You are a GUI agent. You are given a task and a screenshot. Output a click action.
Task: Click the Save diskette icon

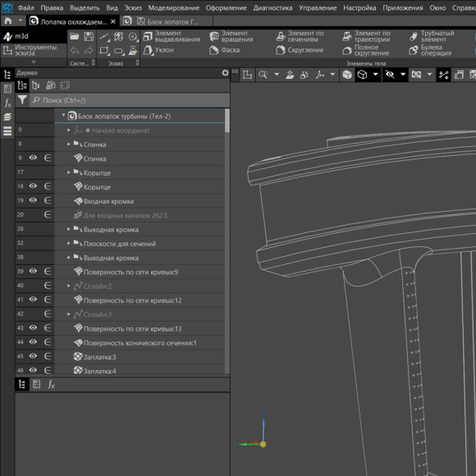point(89,36)
